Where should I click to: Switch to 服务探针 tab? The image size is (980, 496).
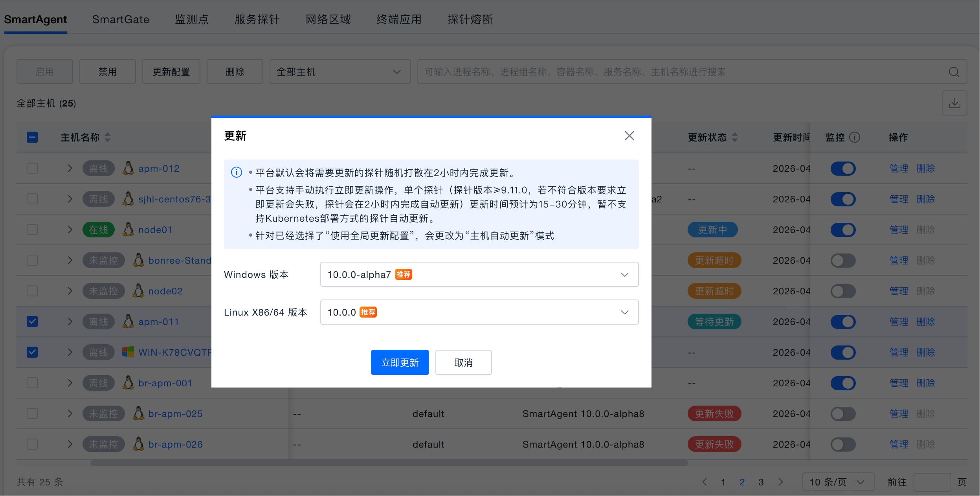[x=257, y=19]
